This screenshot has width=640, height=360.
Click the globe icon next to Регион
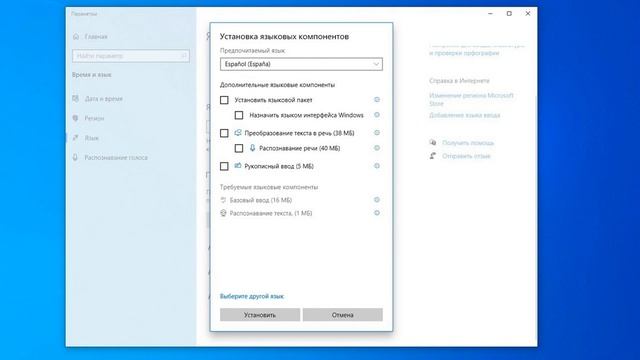point(76,118)
